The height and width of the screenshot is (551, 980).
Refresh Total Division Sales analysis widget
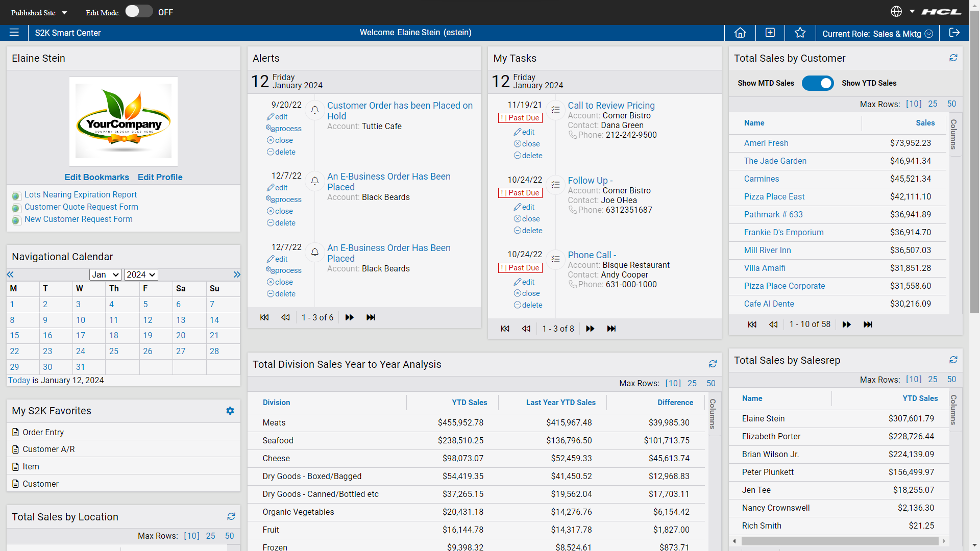713,364
